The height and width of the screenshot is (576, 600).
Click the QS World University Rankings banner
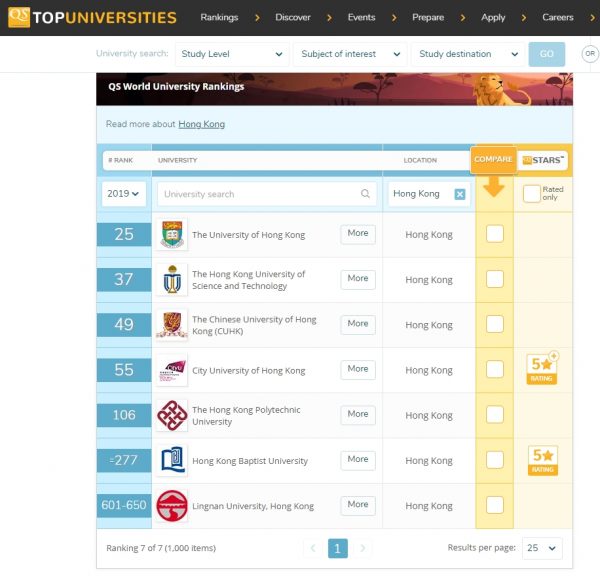pyautogui.click(x=334, y=88)
